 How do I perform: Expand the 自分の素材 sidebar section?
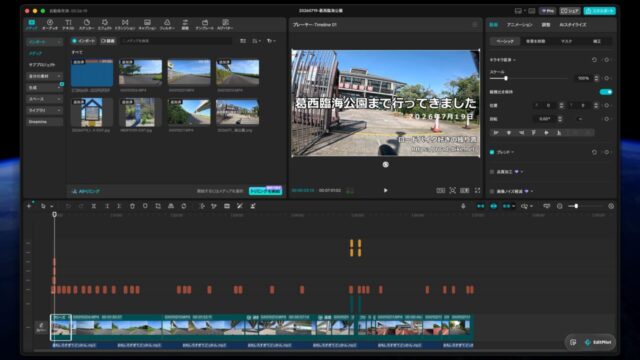click(44, 76)
